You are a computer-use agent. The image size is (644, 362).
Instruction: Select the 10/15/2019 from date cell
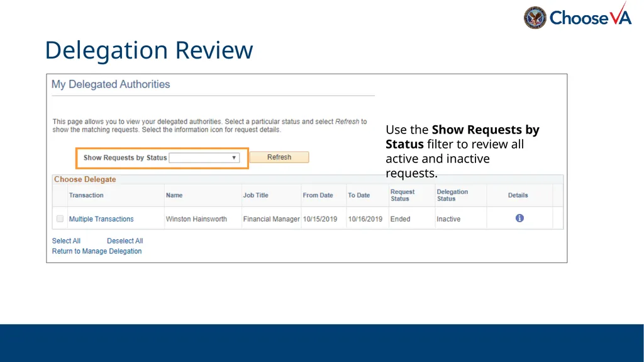pos(320,219)
